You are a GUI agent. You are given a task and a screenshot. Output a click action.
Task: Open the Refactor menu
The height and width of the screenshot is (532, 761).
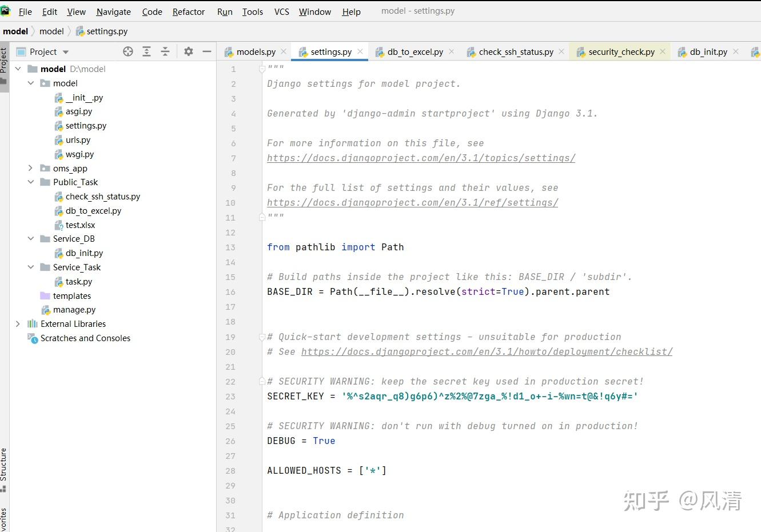188,11
